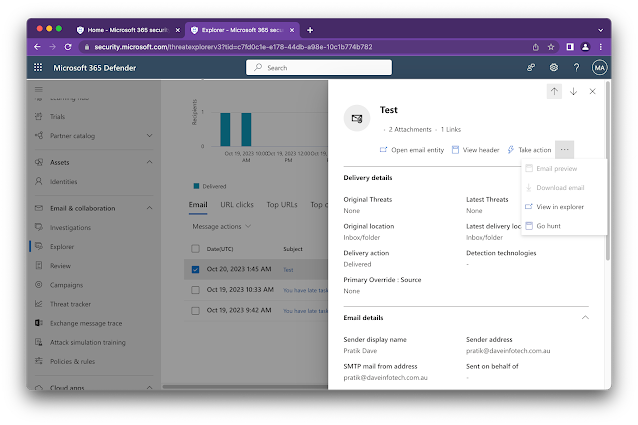Toggle the select-all checkbox in Date(UTC) header
This screenshot has width=638, height=425.
coord(195,248)
